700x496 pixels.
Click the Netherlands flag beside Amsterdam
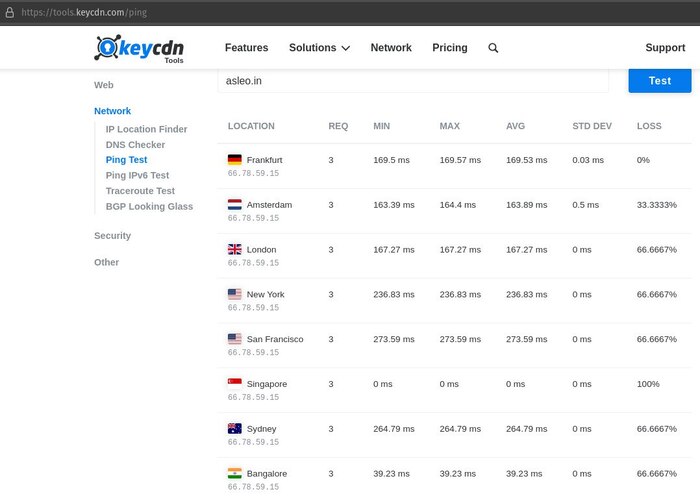pyautogui.click(x=235, y=205)
